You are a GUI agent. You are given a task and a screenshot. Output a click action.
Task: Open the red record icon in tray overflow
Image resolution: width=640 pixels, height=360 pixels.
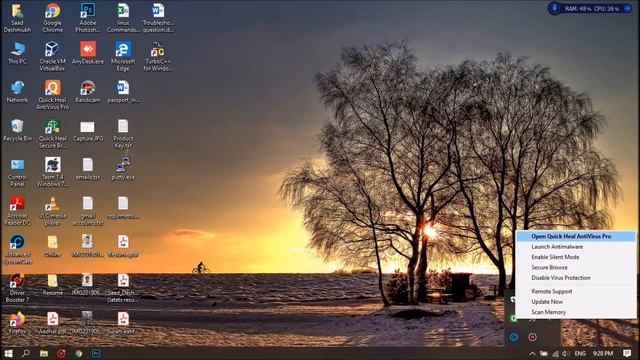532,337
